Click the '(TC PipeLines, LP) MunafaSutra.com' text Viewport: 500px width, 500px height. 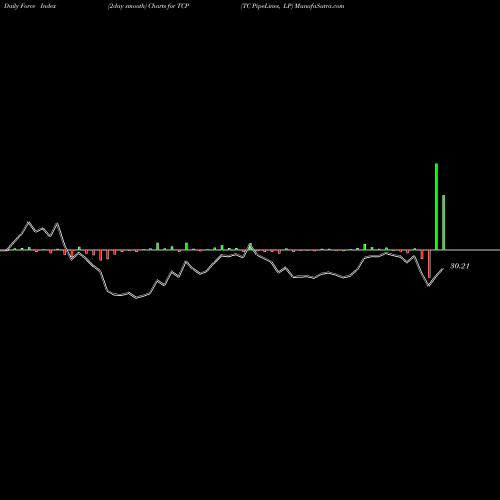292,6
